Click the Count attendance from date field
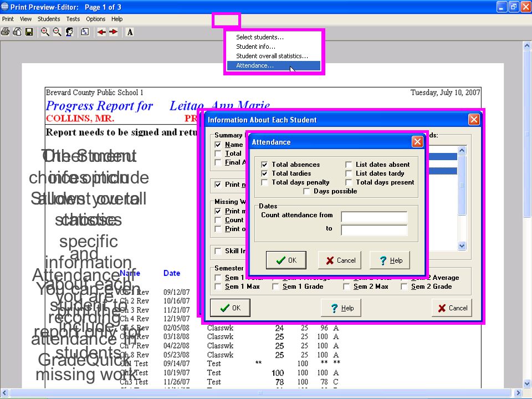The image size is (532, 399). pyautogui.click(x=374, y=217)
